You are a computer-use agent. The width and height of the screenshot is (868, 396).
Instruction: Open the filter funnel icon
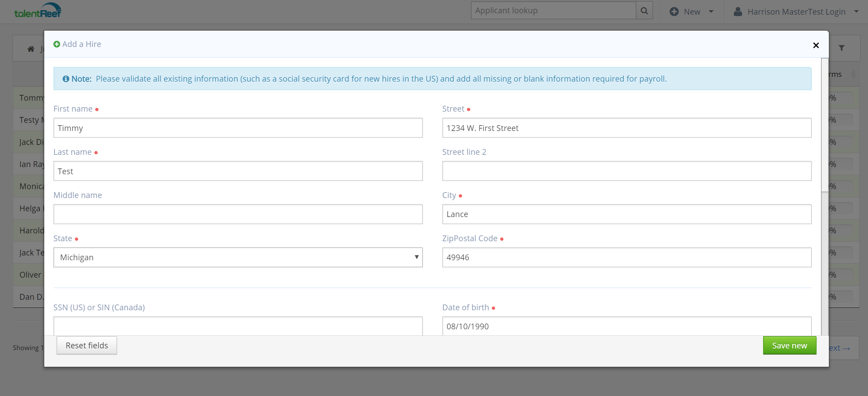(842, 48)
